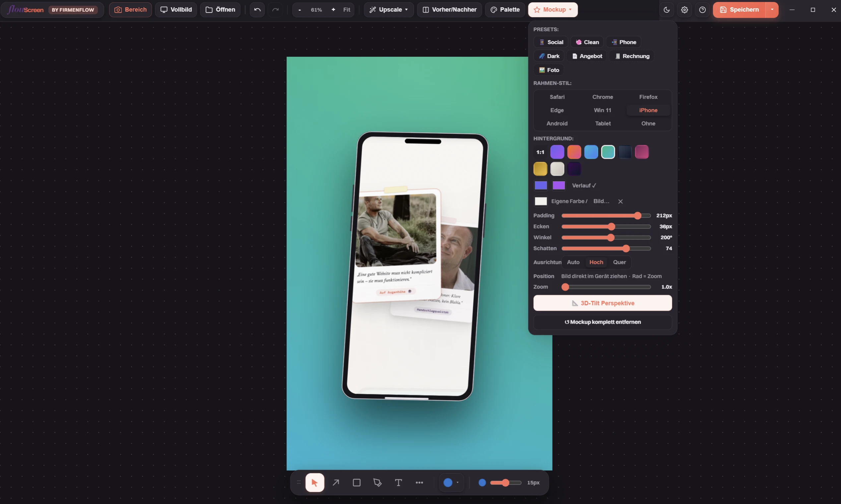Select the arrow pointer tool
The height and width of the screenshot is (504, 841).
click(314, 482)
